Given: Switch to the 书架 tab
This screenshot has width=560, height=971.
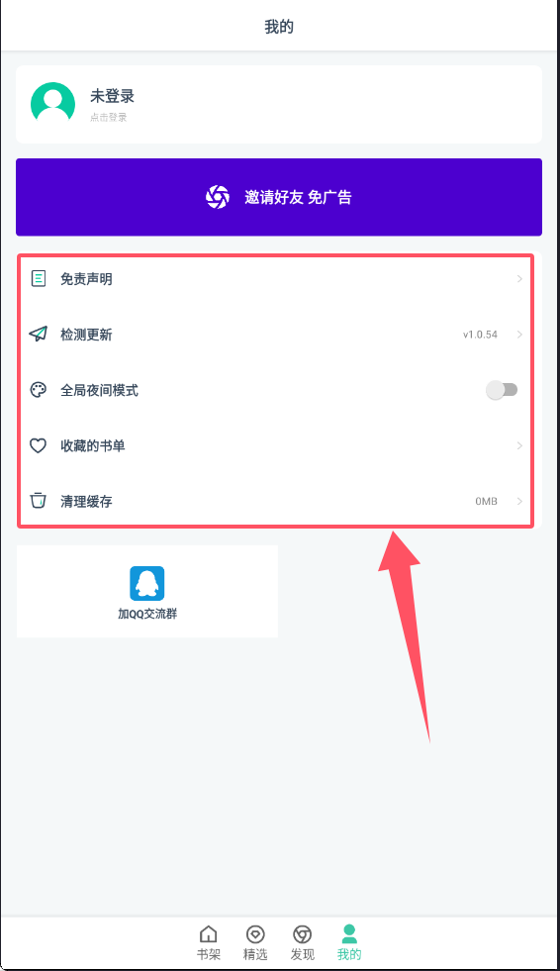Looking at the screenshot, I should pyautogui.click(x=209, y=942).
